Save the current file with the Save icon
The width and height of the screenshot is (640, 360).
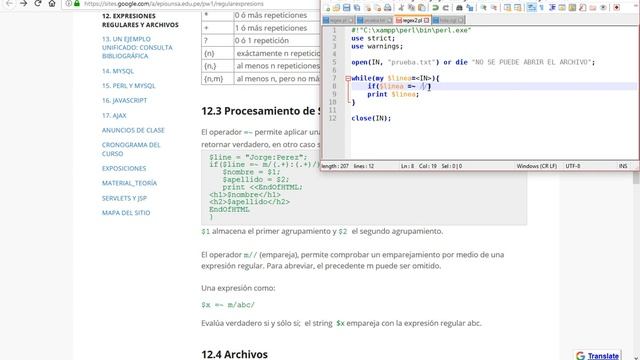[347, 8]
